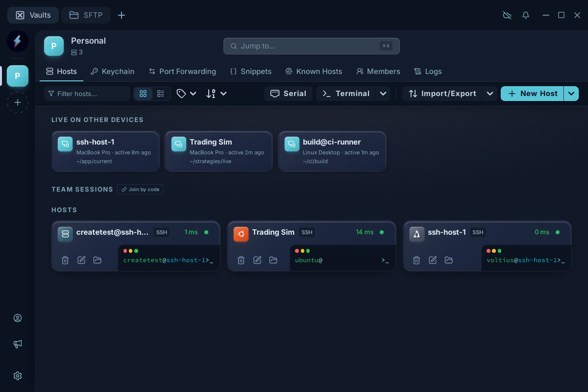Click the Join by code button
Image resolution: width=588 pixels, height=392 pixels.
[140, 189]
